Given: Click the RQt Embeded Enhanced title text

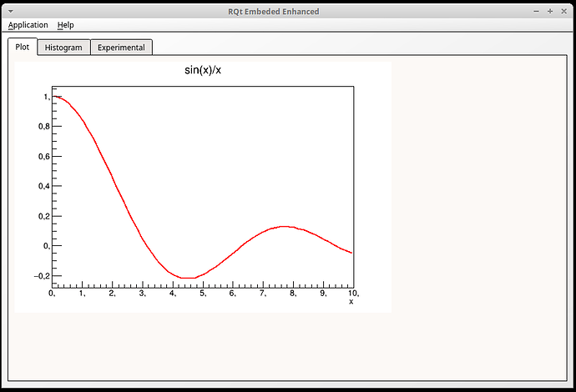Looking at the screenshot, I should [273, 11].
